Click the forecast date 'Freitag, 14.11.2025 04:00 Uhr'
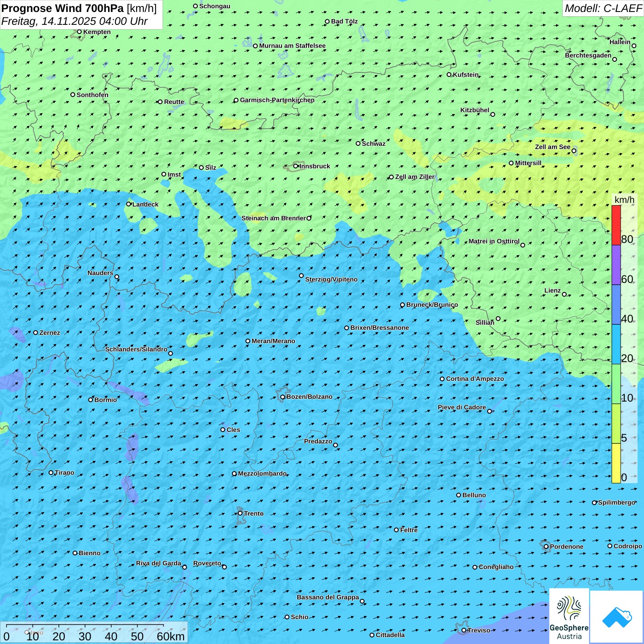 coord(75,21)
